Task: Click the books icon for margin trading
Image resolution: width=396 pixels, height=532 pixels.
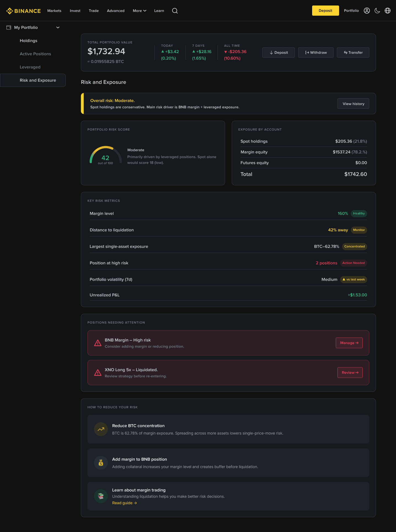Action: click(101, 496)
